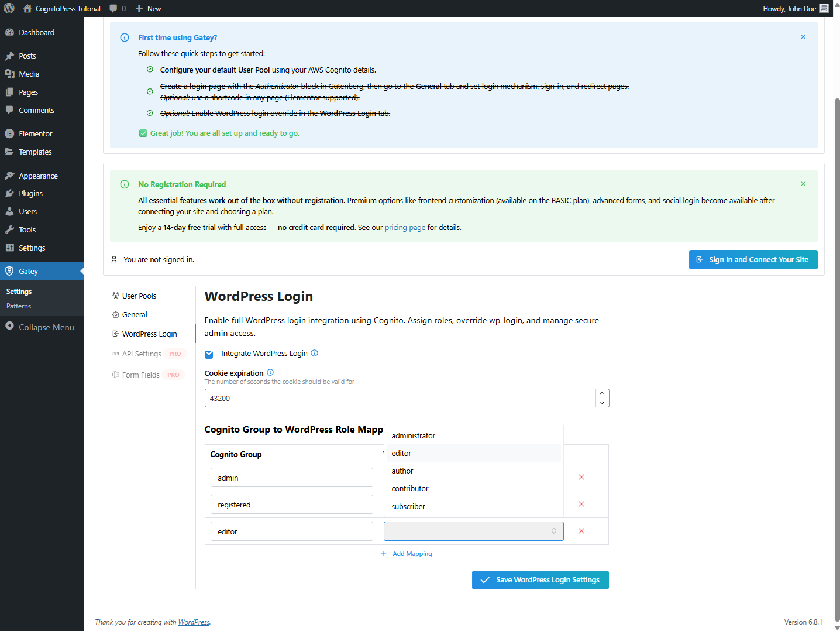This screenshot has width=840, height=631.
Task: Open Howdy John Doe account menu
Action: [x=796, y=8]
